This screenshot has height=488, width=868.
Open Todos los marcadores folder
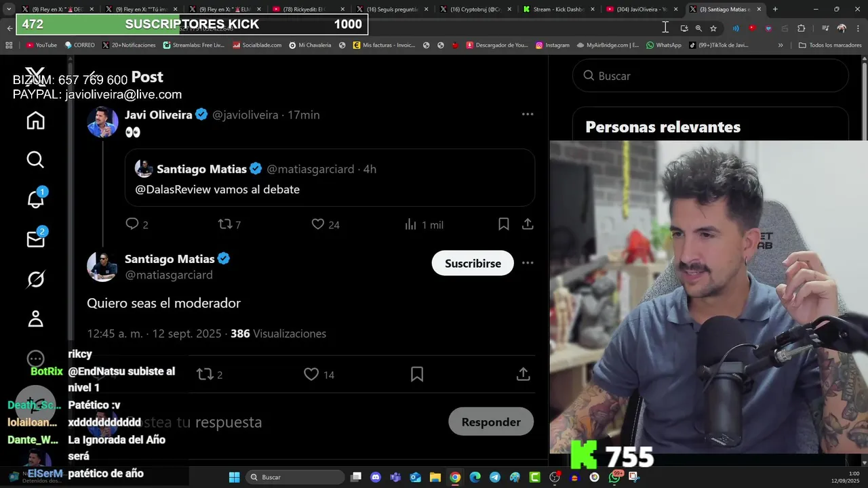[830, 45]
